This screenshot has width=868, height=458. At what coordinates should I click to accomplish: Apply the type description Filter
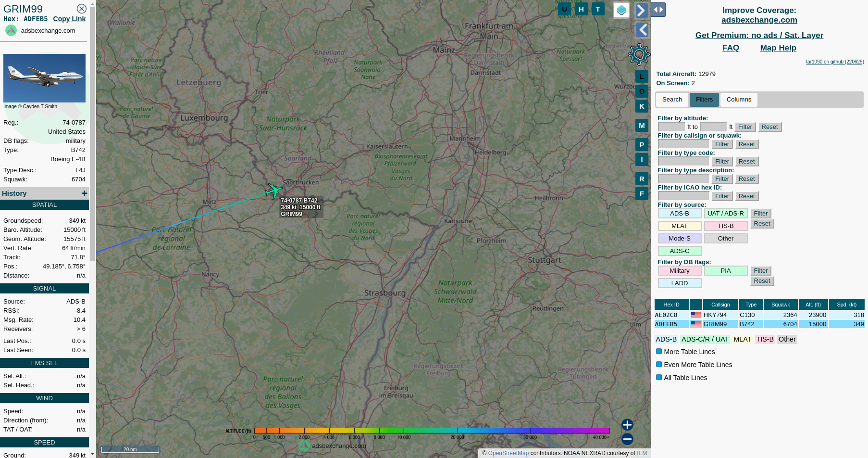point(722,179)
